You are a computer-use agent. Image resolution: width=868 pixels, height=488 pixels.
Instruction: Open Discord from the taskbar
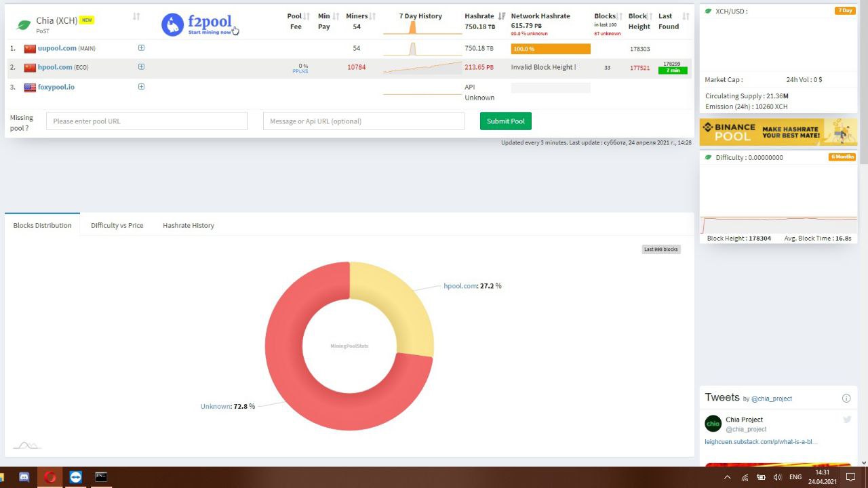click(24, 477)
